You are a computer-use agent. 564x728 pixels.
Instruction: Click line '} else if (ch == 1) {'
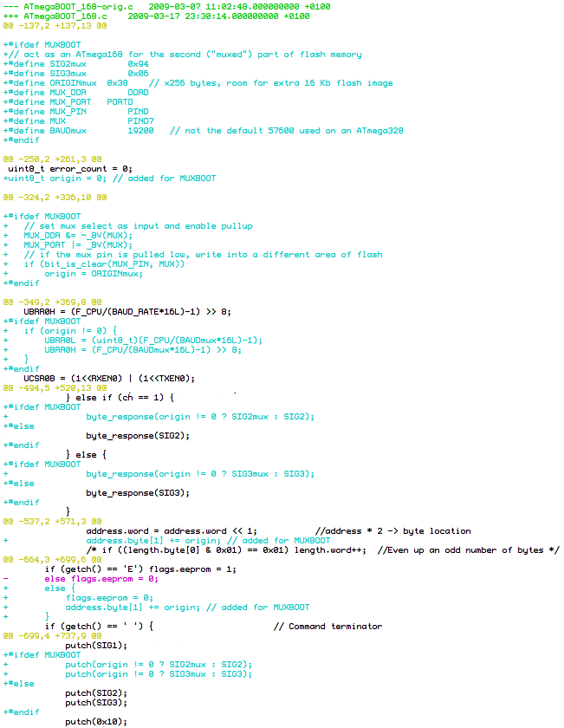click(120, 398)
